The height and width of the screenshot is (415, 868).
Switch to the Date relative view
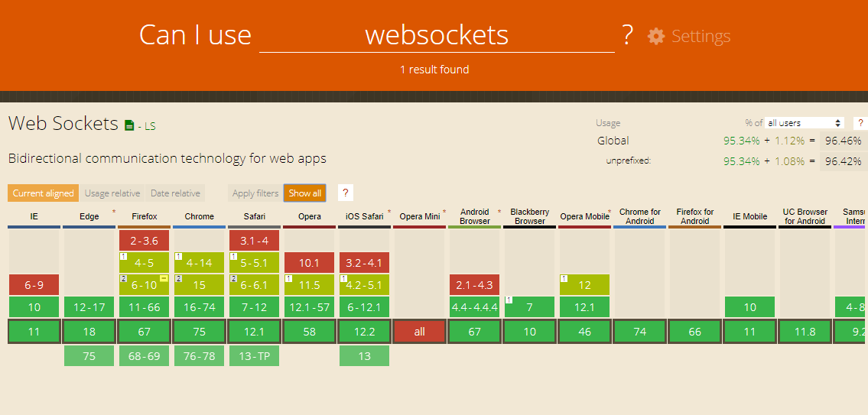[x=175, y=193]
